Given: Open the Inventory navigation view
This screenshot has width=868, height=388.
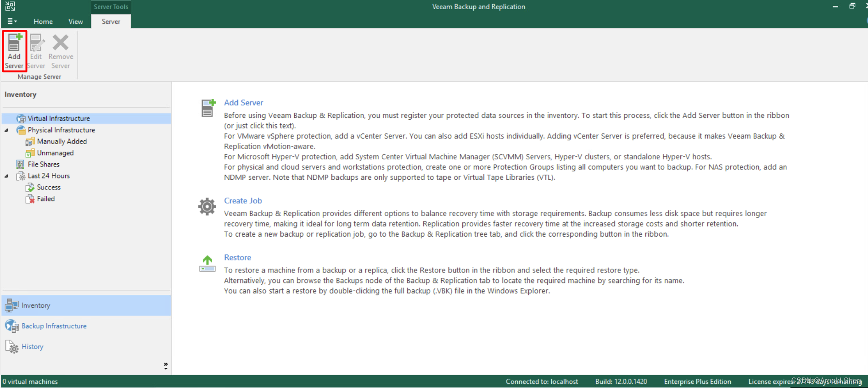Looking at the screenshot, I should [86, 305].
